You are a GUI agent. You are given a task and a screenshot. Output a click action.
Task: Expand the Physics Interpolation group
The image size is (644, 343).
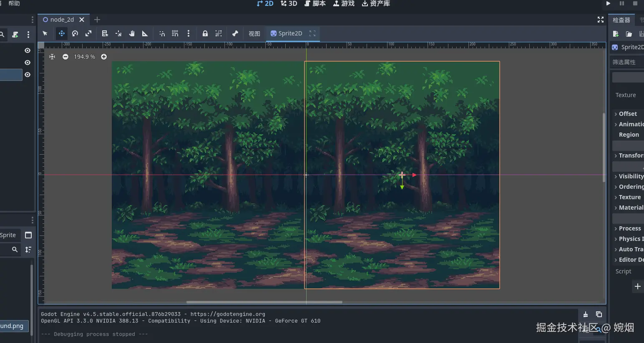point(628,239)
